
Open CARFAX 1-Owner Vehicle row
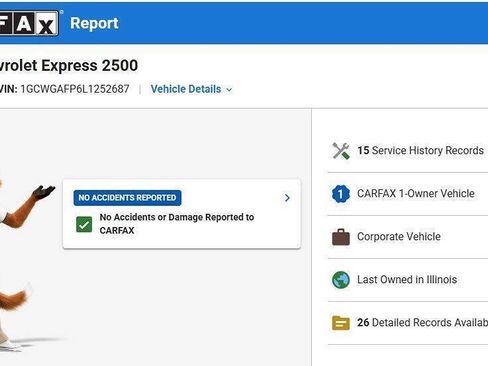408,194
